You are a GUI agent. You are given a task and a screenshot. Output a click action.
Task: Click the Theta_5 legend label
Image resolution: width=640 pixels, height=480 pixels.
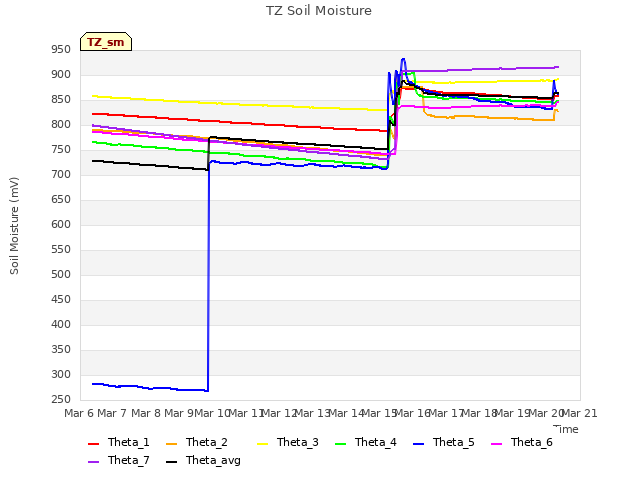(453, 442)
